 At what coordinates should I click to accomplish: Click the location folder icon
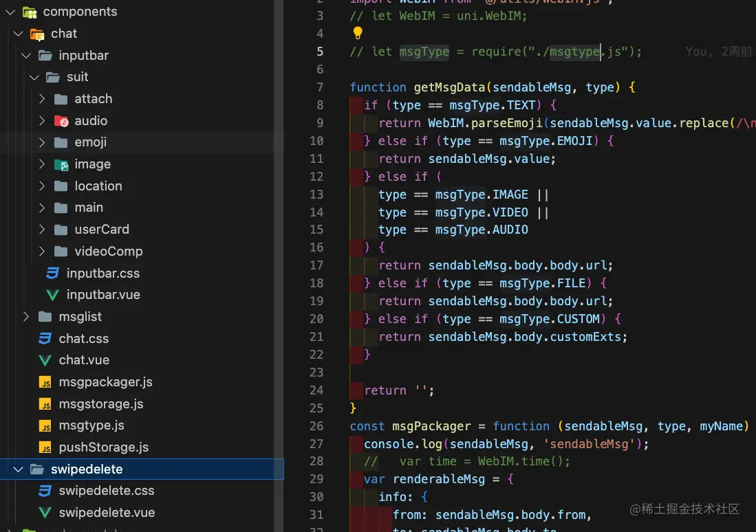click(x=61, y=186)
